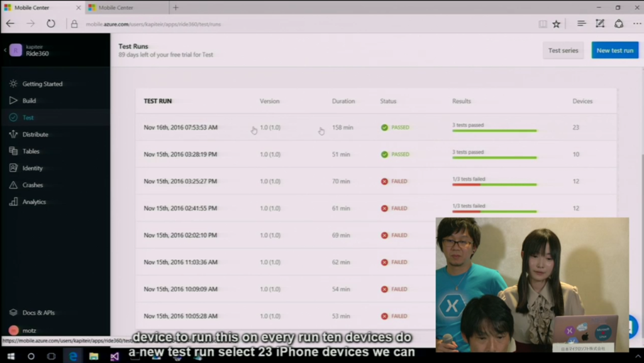The image size is (644, 363).
Task: Open the browser Hub lines icon
Action: [581, 24]
